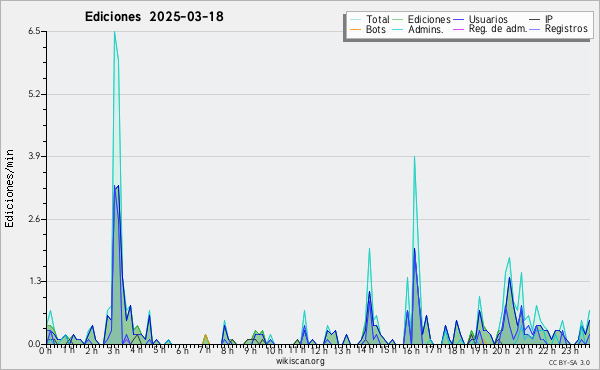Click the Total legend entry
Image resolution: width=600 pixels, height=370 pixels.
(370, 19)
